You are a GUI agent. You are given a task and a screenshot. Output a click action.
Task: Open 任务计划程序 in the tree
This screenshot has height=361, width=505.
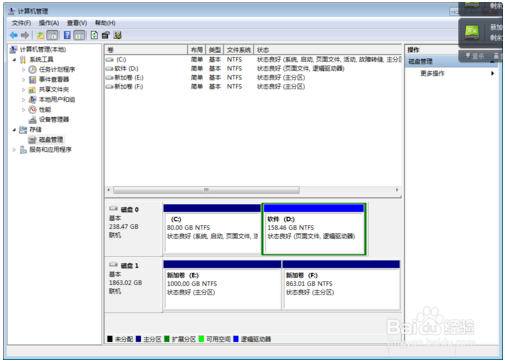coord(52,69)
